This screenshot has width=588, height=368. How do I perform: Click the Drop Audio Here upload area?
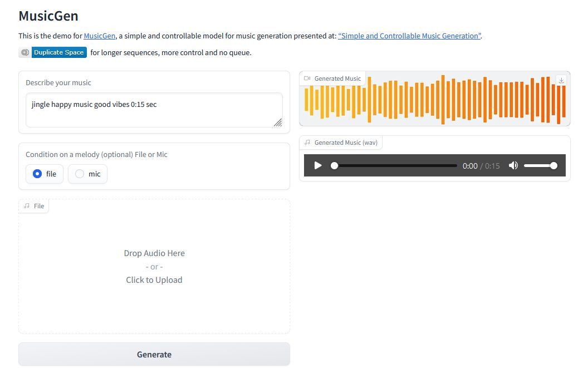coord(154,266)
